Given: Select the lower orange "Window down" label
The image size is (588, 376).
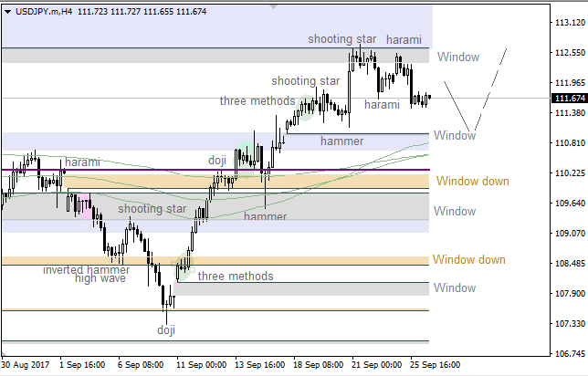Looking at the screenshot, I should pos(468,260).
